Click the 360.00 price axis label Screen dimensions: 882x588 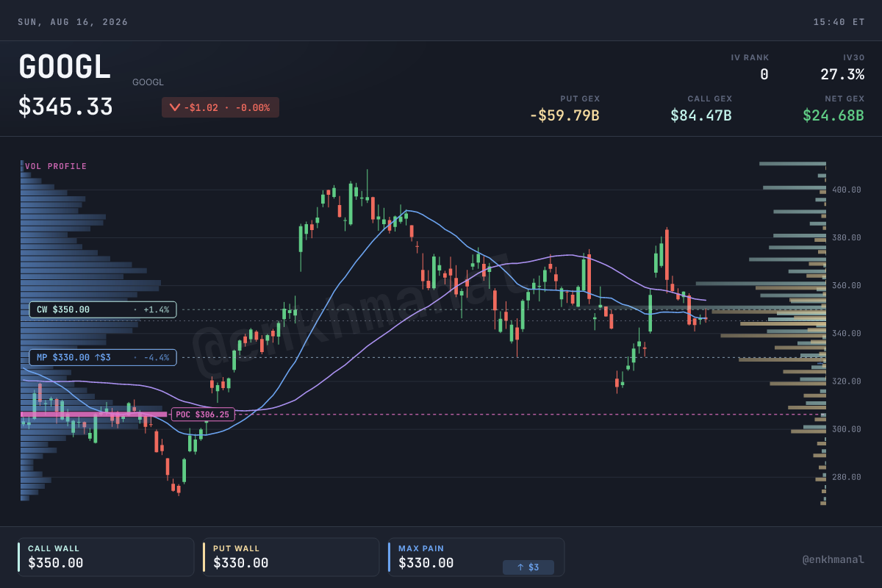coord(847,285)
